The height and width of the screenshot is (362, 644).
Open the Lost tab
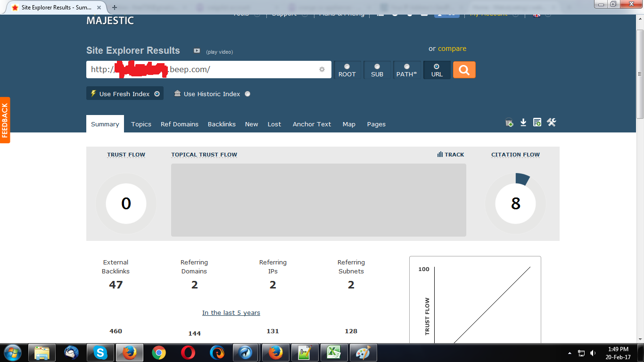point(274,124)
